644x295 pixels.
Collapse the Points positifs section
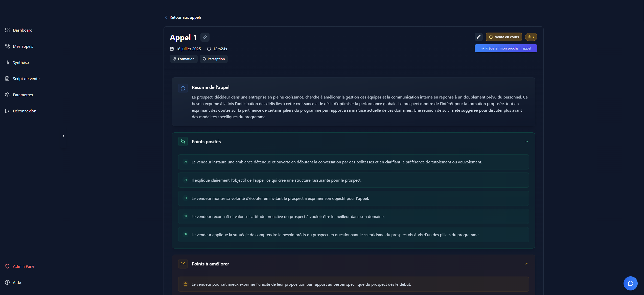point(526,141)
